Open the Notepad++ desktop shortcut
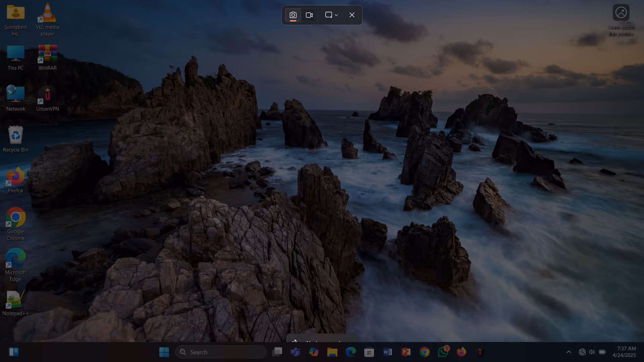The width and height of the screenshot is (644, 362). tap(15, 303)
